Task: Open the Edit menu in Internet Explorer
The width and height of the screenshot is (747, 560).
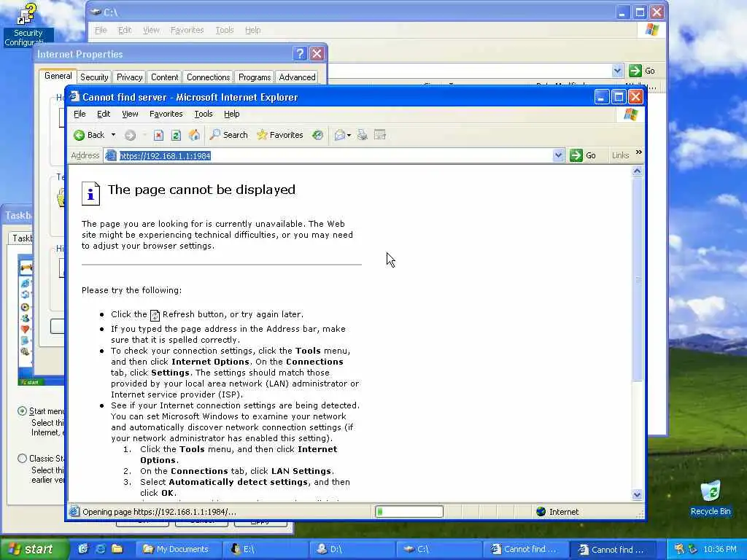Action: (104, 114)
